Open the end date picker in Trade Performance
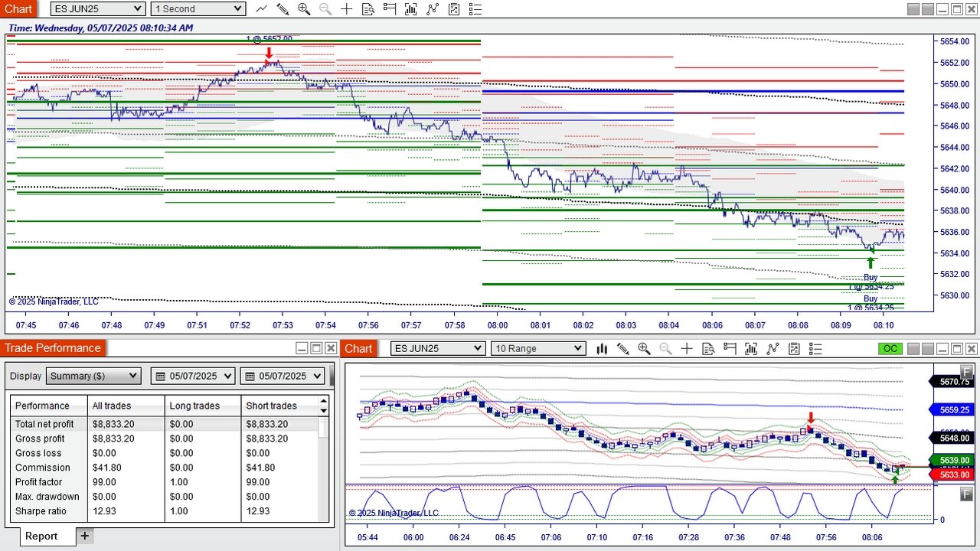The width and height of the screenshot is (980, 551). [x=283, y=376]
